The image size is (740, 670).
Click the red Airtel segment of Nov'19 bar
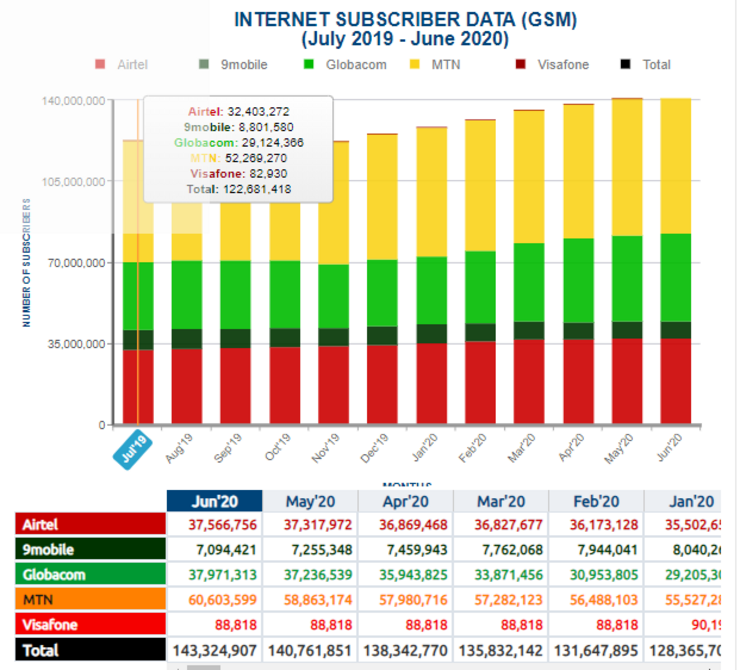[x=334, y=385]
